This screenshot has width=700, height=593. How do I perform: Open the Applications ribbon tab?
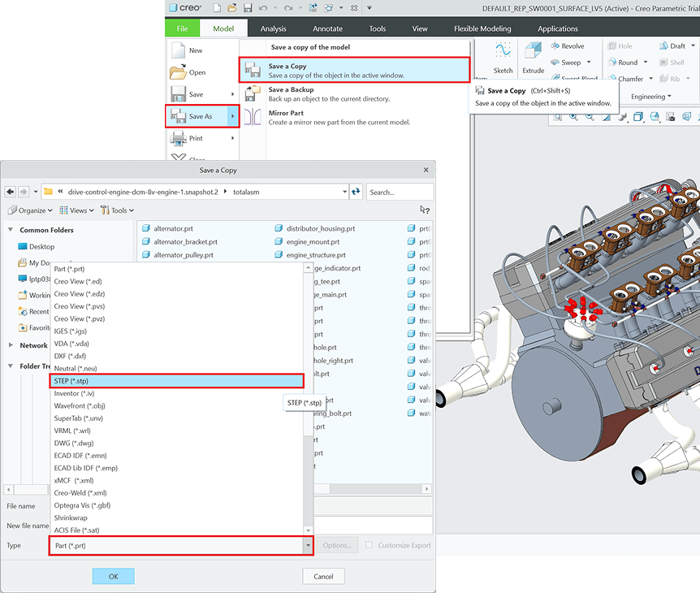558,28
